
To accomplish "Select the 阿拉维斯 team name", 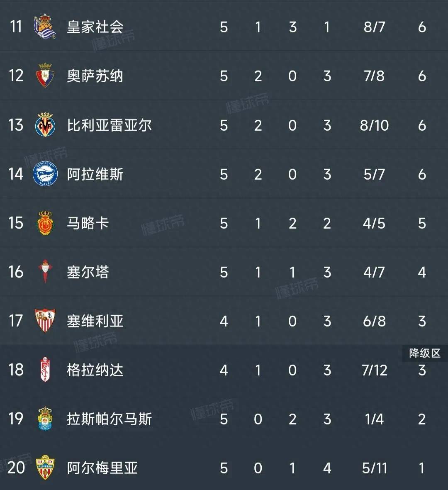I will coord(95,174).
